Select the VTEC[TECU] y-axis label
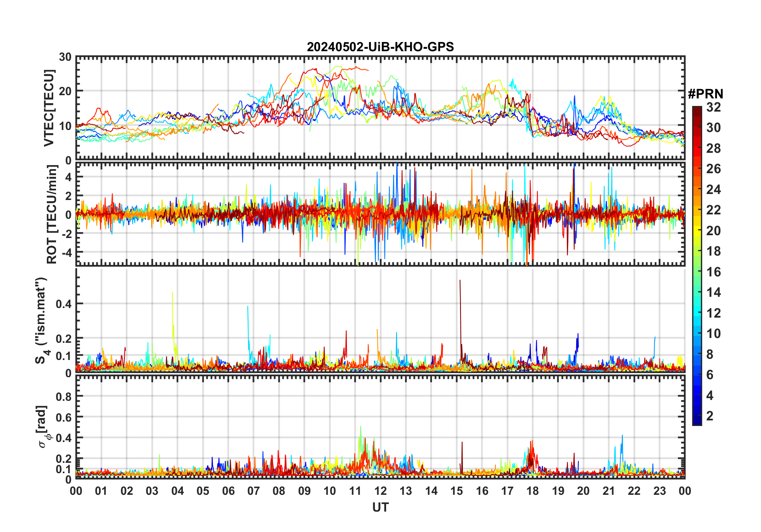761x532 pixels. point(49,108)
